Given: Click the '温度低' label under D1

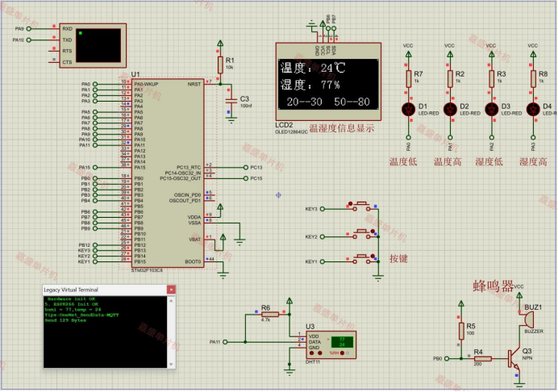Looking at the screenshot, I should pos(403,162).
